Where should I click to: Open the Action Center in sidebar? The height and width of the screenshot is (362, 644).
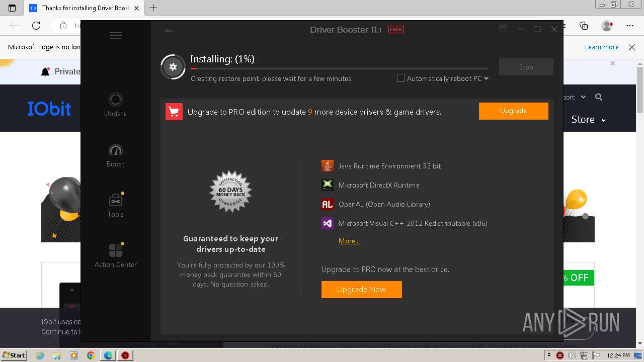(115, 255)
